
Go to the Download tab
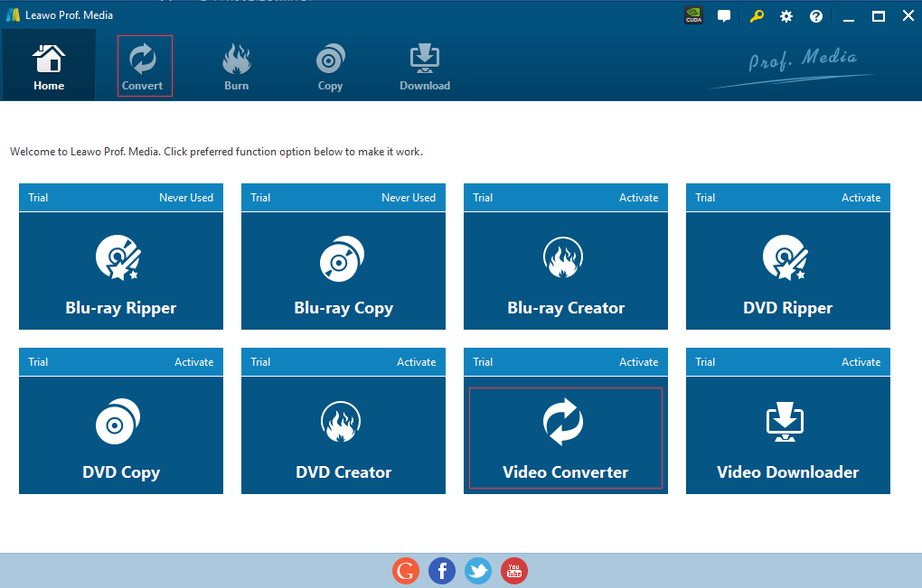tap(425, 67)
